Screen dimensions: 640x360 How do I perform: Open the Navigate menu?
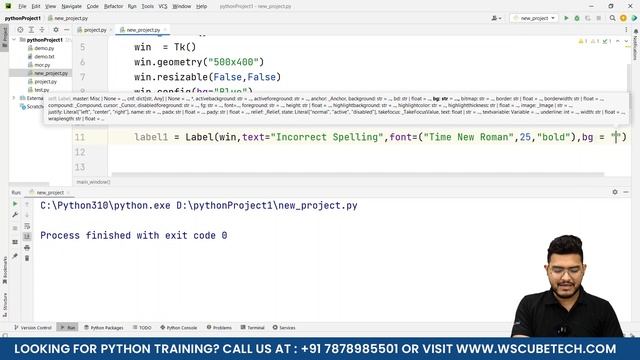click(71, 6)
